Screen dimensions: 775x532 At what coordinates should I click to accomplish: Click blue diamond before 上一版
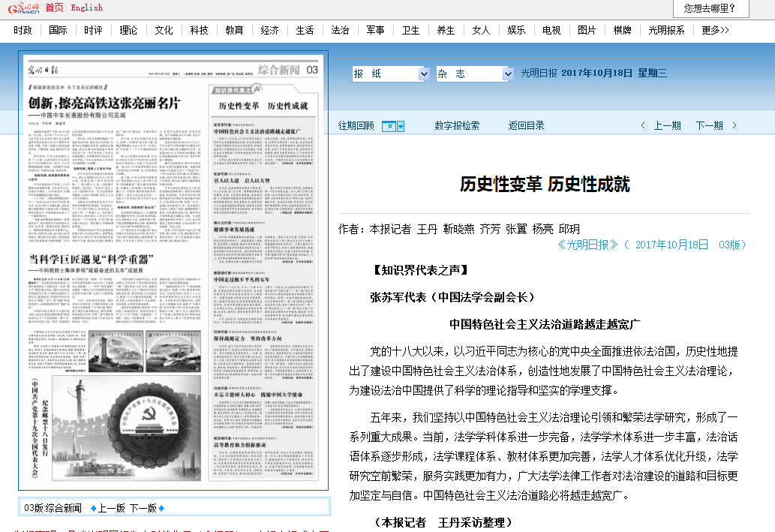tap(93, 509)
